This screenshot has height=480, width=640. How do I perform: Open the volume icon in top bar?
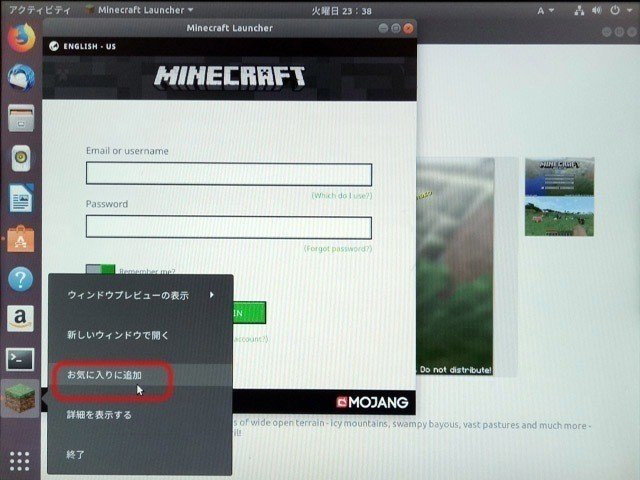[597, 11]
